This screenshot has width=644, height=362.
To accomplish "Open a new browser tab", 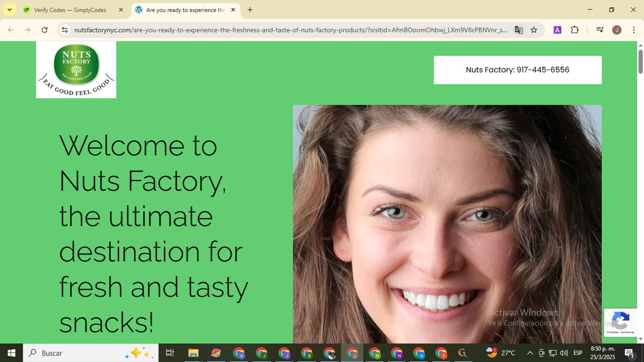I will (x=250, y=10).
